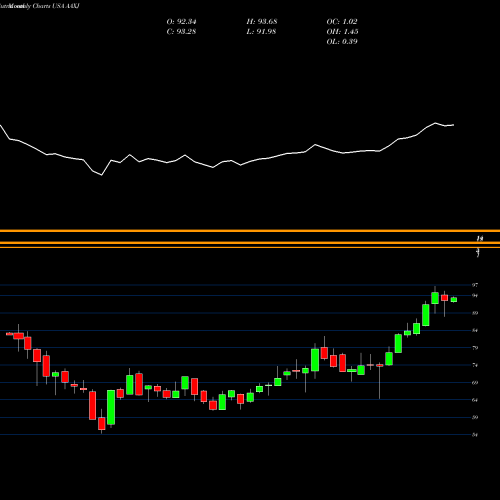Click the 89 price axis label
500x500 pixels.
(x=475, y=313)
